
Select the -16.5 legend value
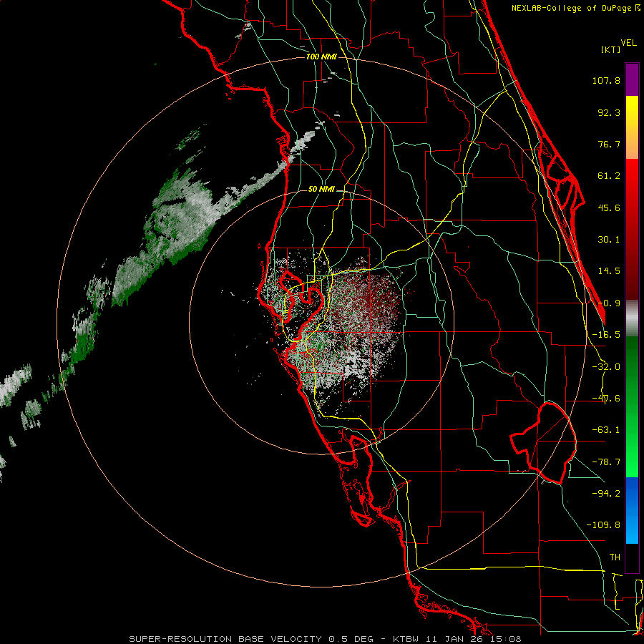[x=606, y=335]
